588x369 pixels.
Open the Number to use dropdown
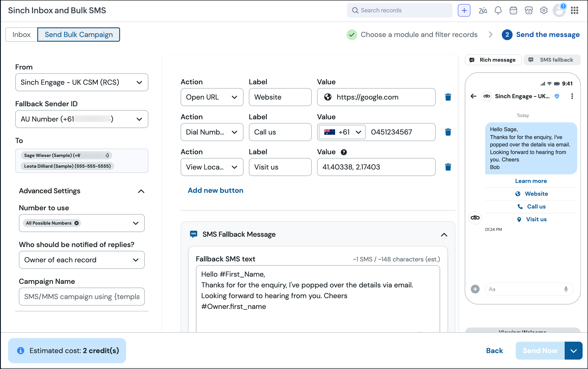(81, 223)
